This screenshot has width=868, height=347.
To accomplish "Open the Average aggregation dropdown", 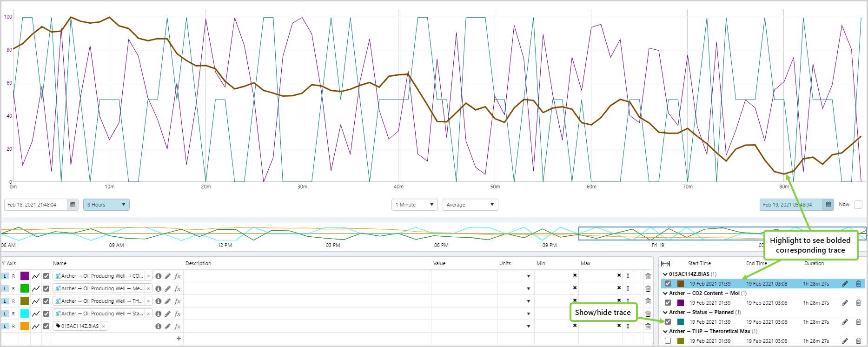I will point(470,205).
